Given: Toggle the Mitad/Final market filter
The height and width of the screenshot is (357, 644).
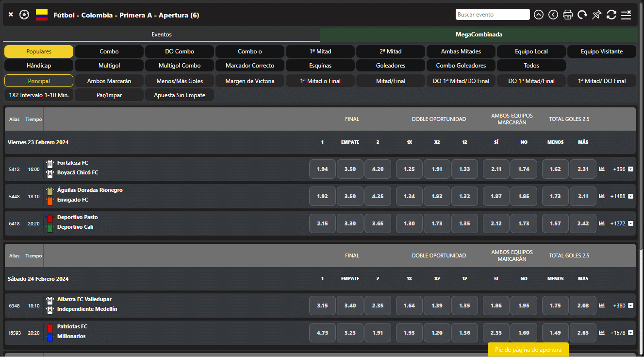Looking at the screenshot, I should [x=391, y=81].
